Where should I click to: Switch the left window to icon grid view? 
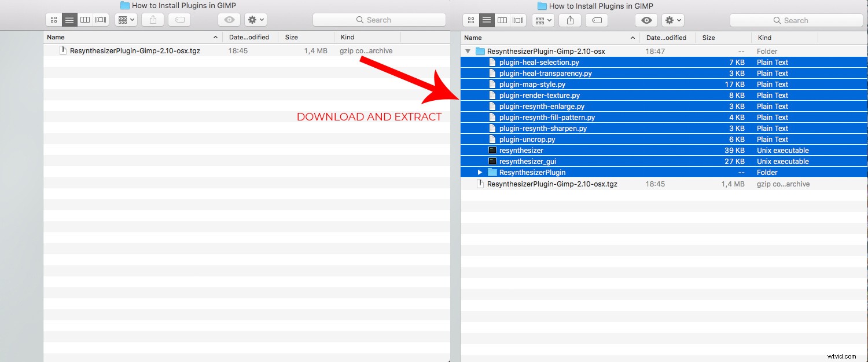[53, 19]
